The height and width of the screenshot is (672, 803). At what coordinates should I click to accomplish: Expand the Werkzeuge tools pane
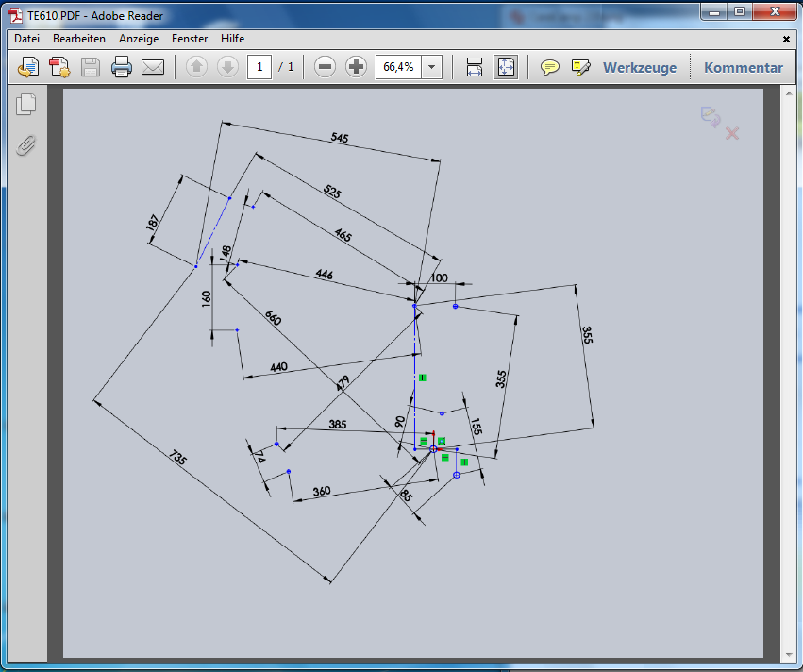pyautogui.click(x=639, y=68)
